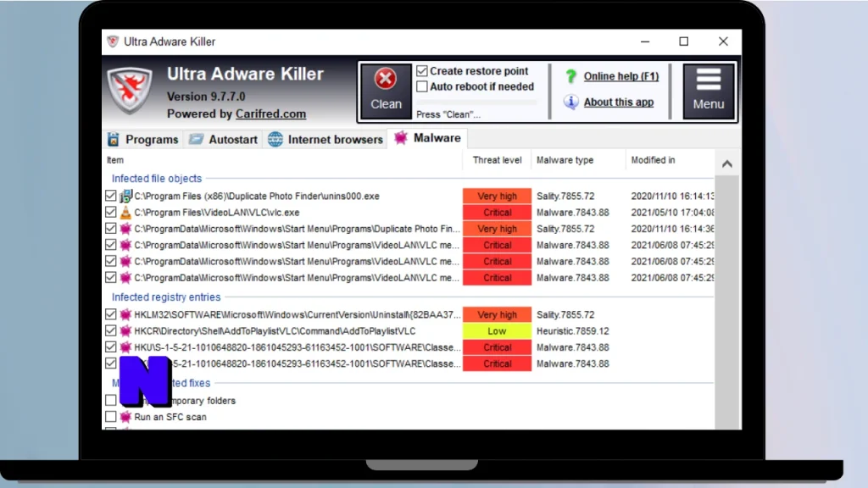868x488 pixels.
Task: Click the Programs tab icon
Action: (x=113, y=140)
